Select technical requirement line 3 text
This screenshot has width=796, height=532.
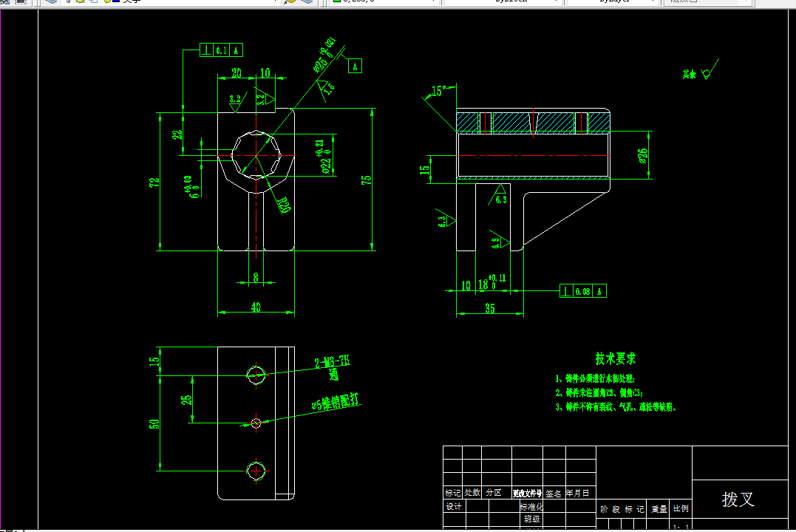pyautogui.click(x=616, y=407)
